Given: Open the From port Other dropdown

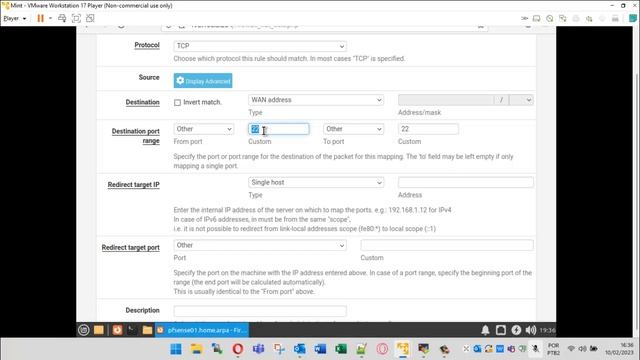Looking at the screenshot, I should (204, 129).
